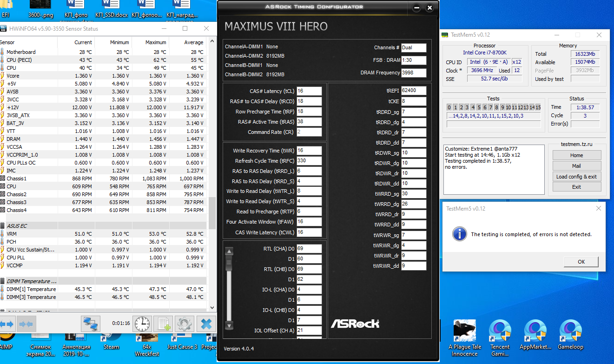Click the collapse columns arrows in HWiNFO toolbar
This screenshot has height=364, width=614.
(26, 323)
